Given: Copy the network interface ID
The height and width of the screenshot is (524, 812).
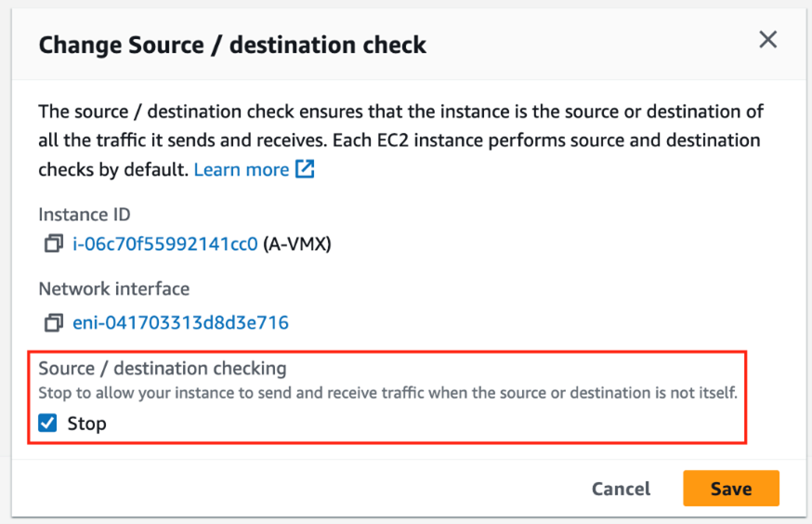Looking at the screenshot, I should tap(52, 322).
